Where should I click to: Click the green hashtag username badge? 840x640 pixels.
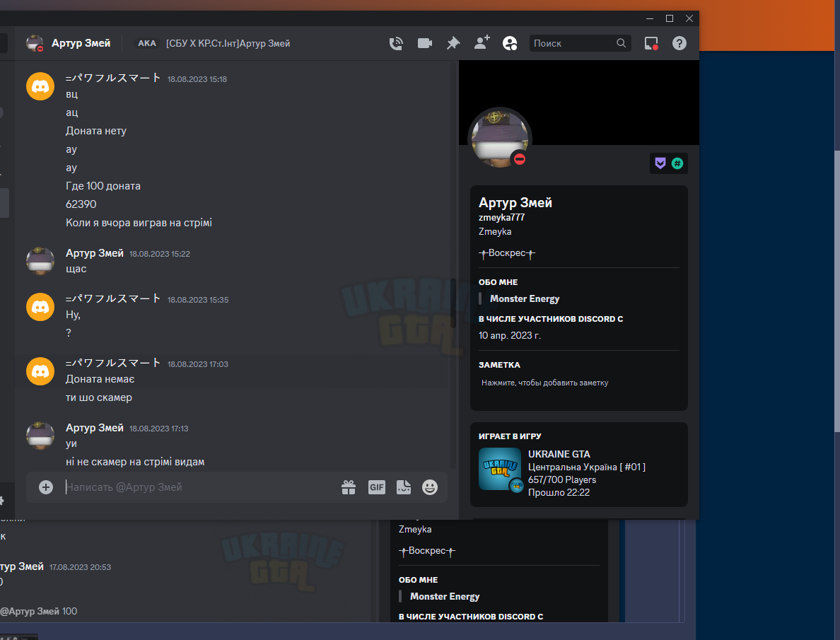point(677,163)
